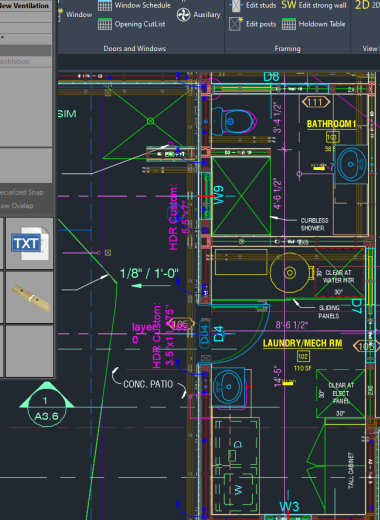Image resolution: width=380 pixels, height=520 pixels.
Task: Click the BATHROOM1 room label
Action: tap(331, 124)
